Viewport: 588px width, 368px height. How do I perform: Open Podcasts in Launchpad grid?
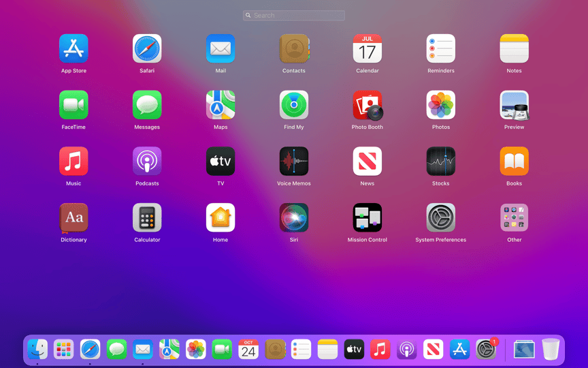(x=147, y=162)
